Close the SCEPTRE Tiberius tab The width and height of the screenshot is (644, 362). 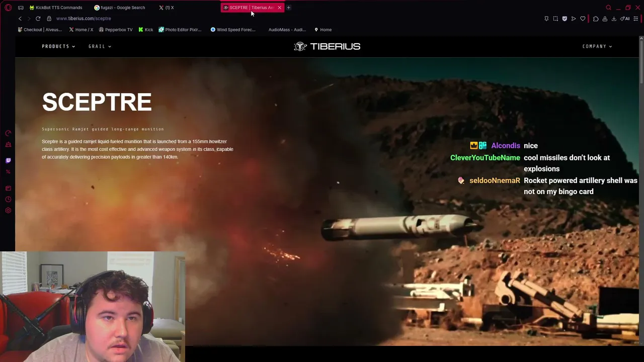coord(279,8)
